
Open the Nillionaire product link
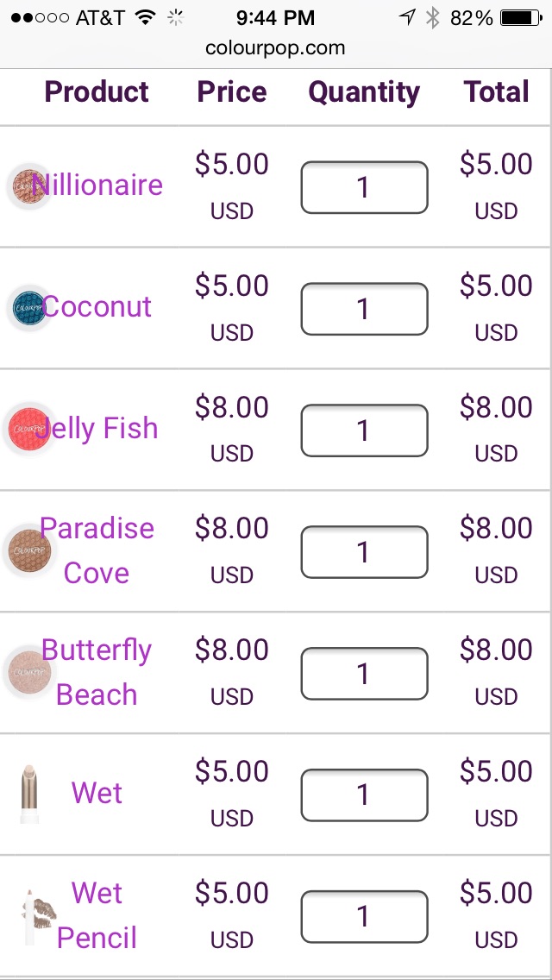click(x=97, y=185)
